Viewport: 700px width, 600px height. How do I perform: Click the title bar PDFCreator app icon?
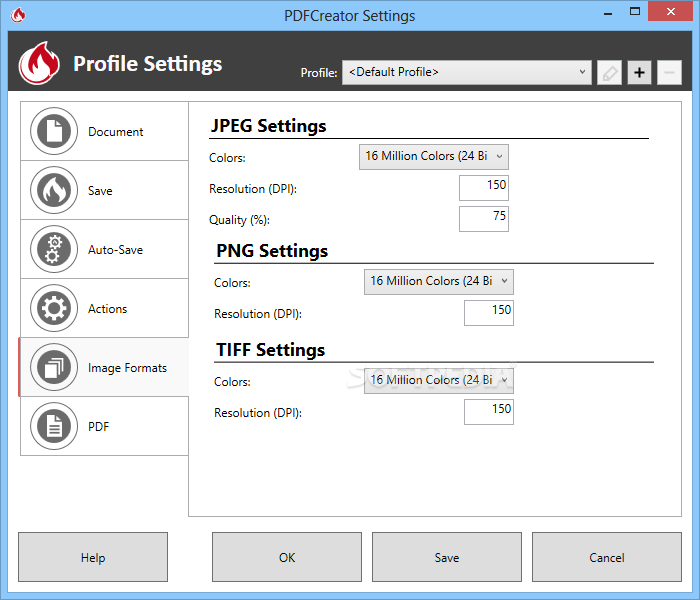click(x=18, y=15)
